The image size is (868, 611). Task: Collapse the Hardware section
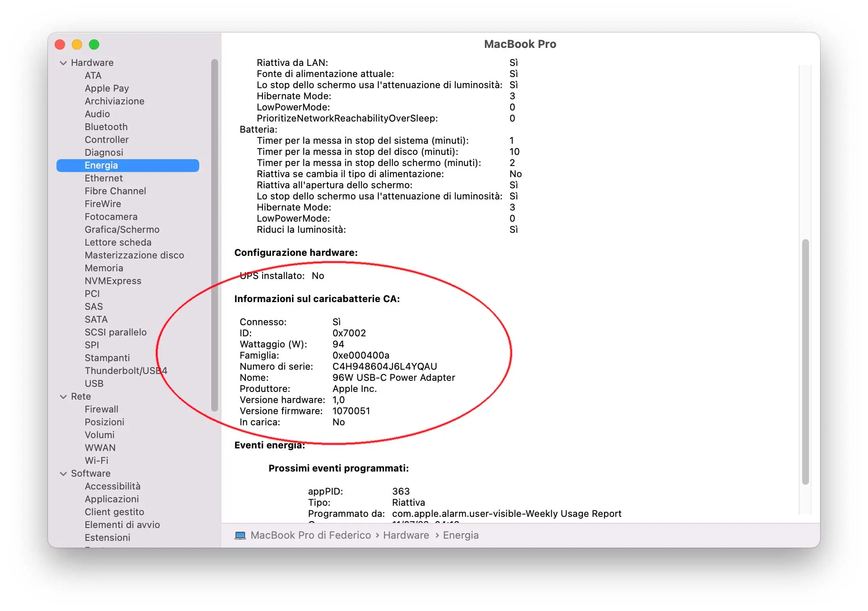[63, 62]
